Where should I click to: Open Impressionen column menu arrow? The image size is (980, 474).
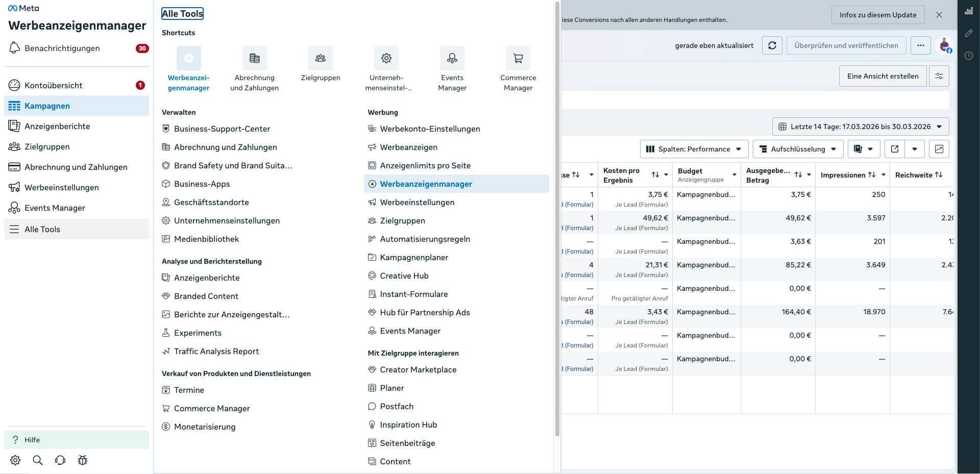pos(884,175)
